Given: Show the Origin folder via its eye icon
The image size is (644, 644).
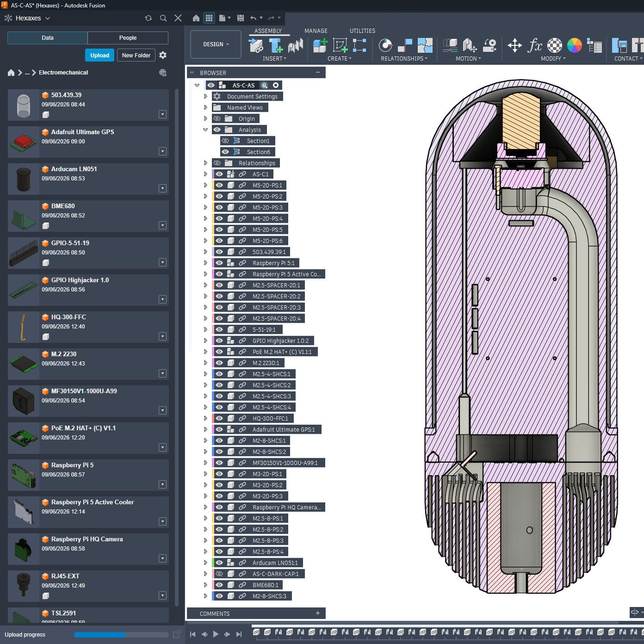Looking at the screenshot, I should click(217, 118).
